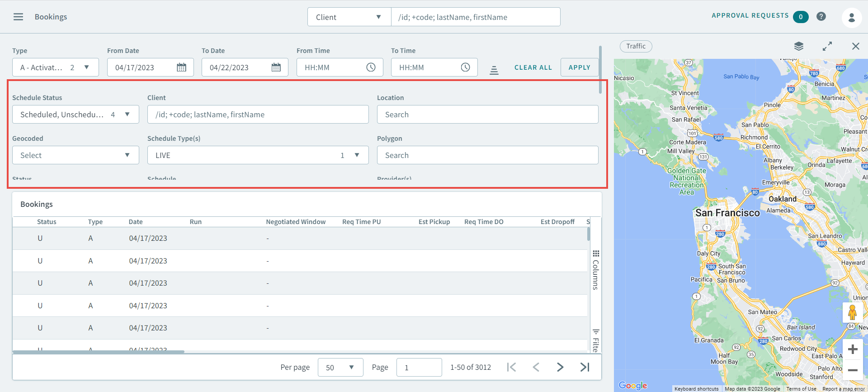Sort by Req Time DO column
Image resolution: width=868 pixels, height=392 pixels.
pos(484,222)
